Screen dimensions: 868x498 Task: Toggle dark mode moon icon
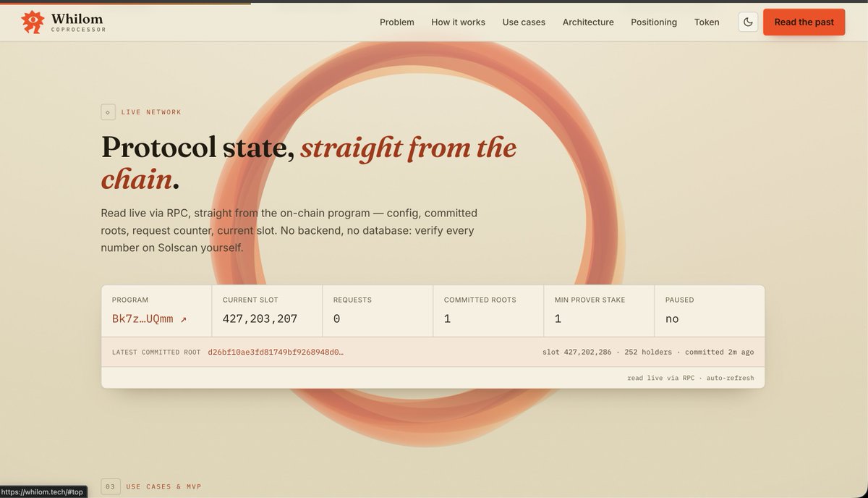(748, 22)
